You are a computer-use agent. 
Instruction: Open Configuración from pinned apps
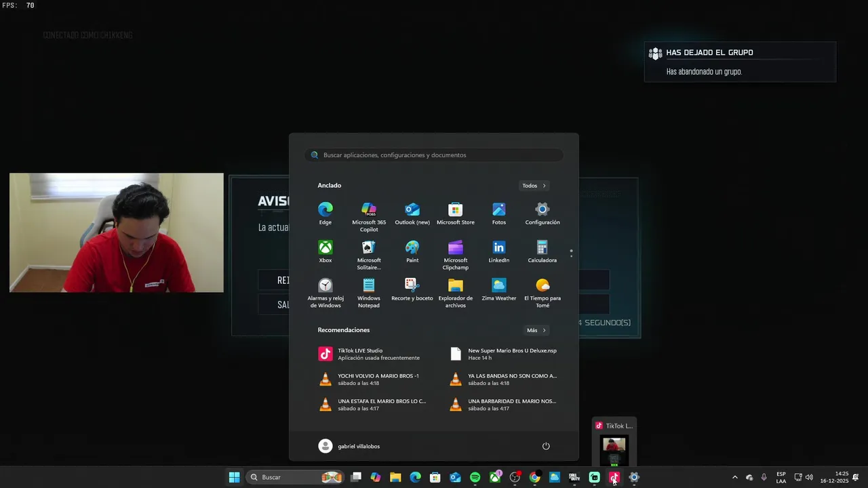(x=542, y=213)
